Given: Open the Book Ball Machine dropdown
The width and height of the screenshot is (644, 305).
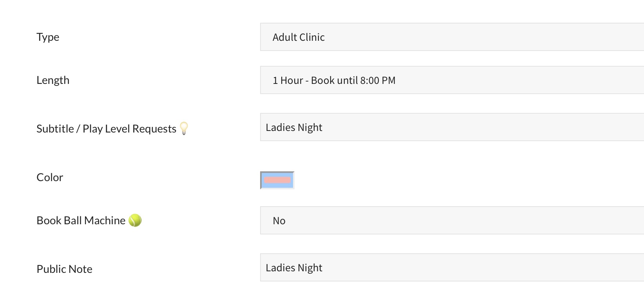Looking at the screenshot, I should (x=450, y=221).
